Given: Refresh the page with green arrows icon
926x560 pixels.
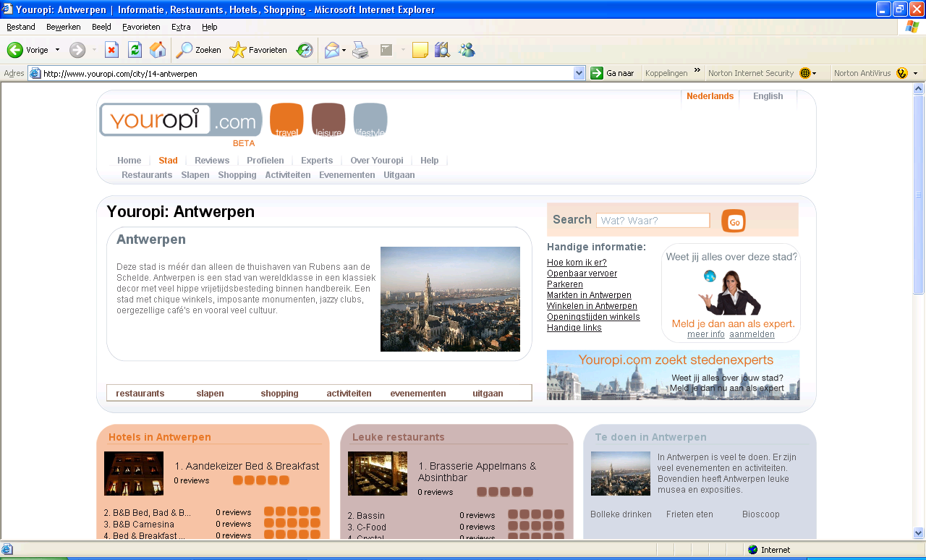Looking at the screenshot, I should click(x=135, y=50).
